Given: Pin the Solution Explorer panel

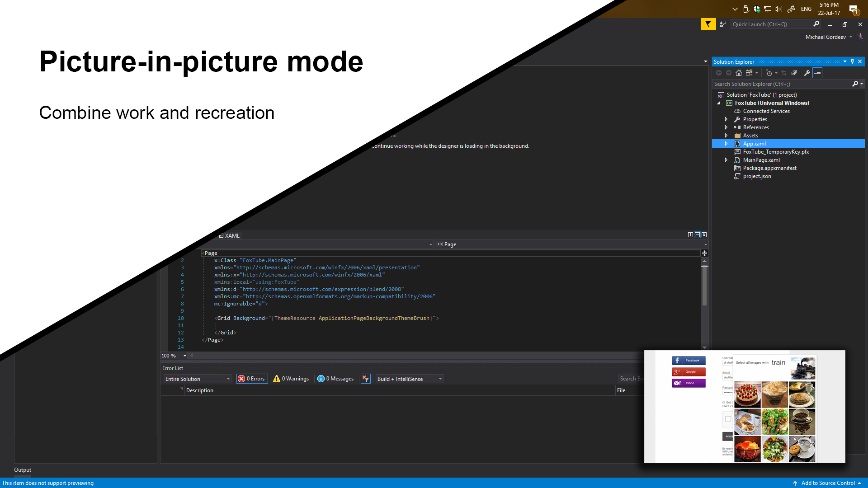Looking at the screenshot, I should tap(852, 61).
